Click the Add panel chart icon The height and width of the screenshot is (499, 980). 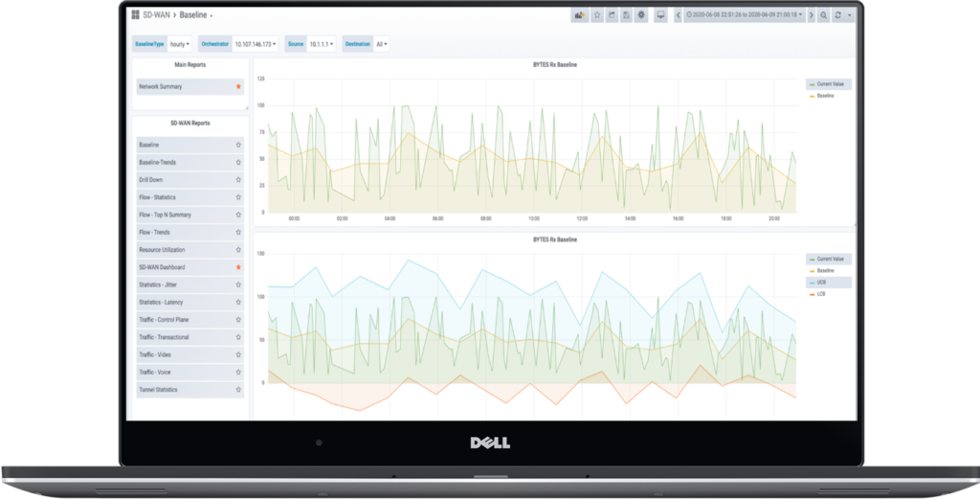tap(580, 16)
